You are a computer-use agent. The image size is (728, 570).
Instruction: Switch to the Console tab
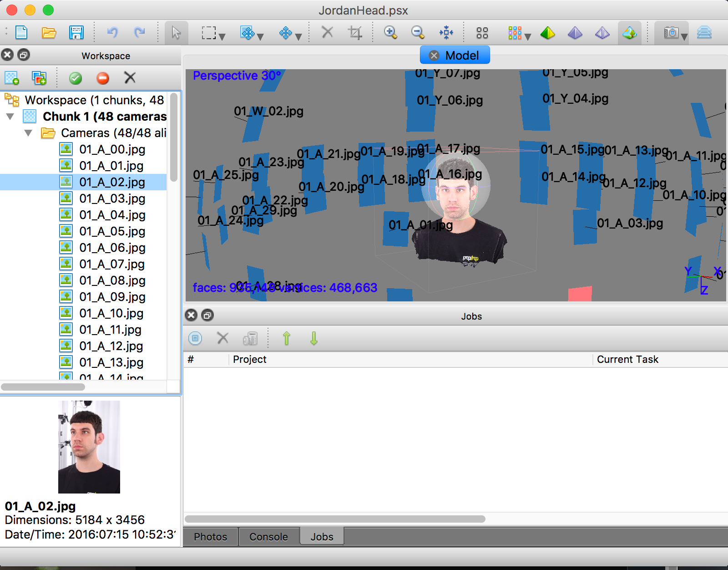pyautogui.click(x=268, y=537)
